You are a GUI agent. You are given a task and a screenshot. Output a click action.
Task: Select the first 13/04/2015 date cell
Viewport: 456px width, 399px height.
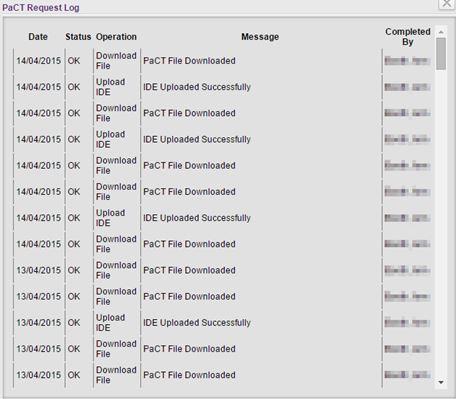(39, 270)
